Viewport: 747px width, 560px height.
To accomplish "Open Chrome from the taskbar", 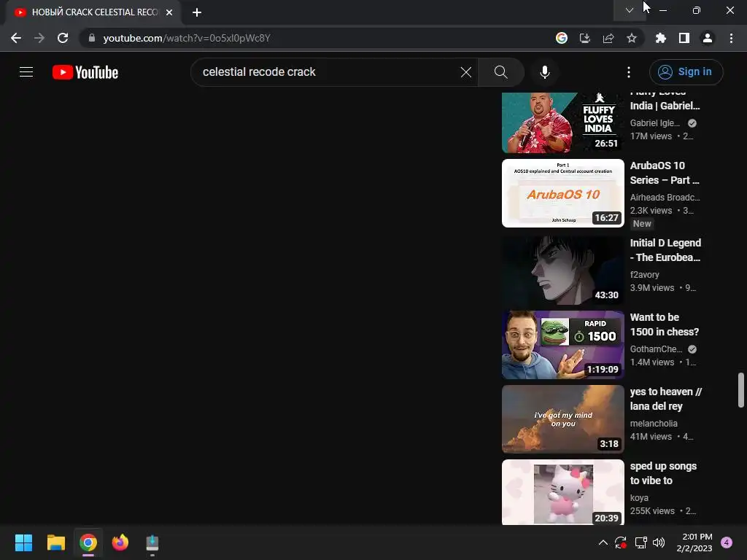I will [x=88, y=542].
